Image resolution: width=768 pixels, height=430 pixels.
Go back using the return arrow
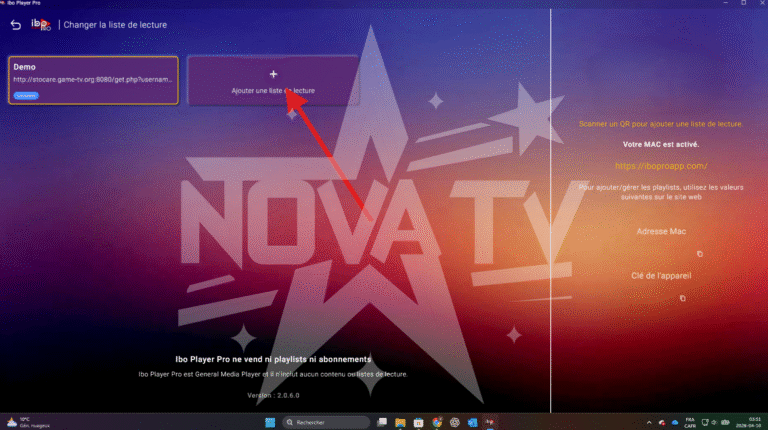(15, 24)
